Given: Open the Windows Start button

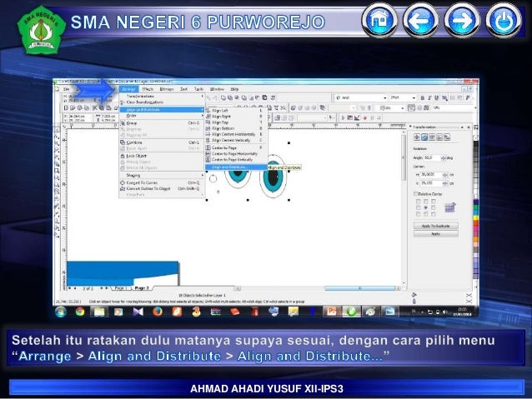Looking at the screenshot, I should (x=61, y=312).
